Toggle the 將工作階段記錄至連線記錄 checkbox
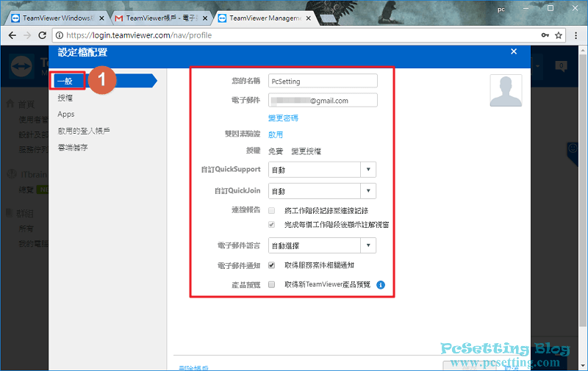588x371 pixels. (272, 210)
